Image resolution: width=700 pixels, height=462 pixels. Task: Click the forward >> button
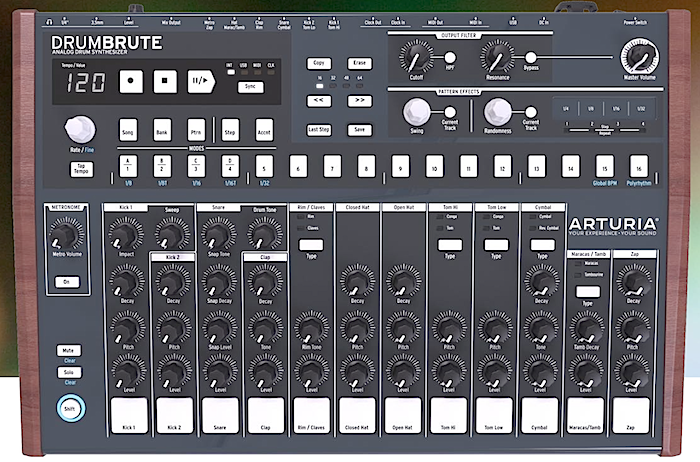point(360,101)
